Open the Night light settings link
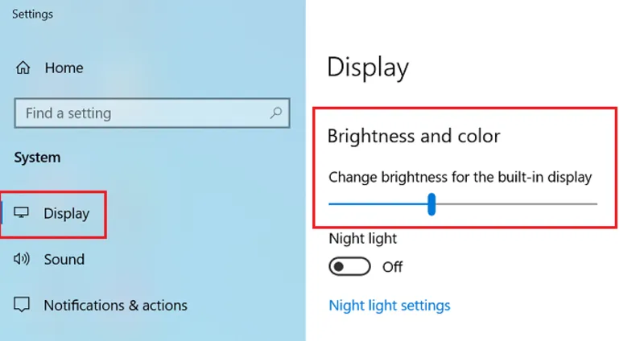Image resolution: width=644 pixels, height=341 pixels. (390, 306)
